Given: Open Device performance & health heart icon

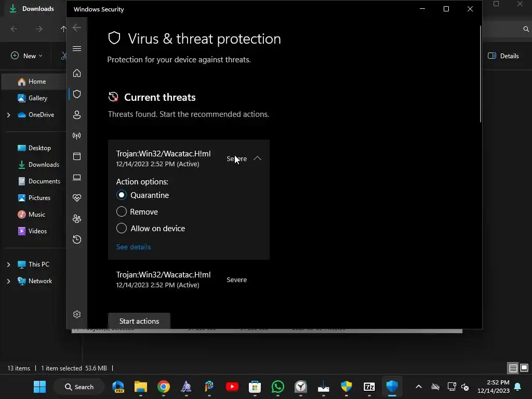Looking at the screenshot, I should coord(77,198).
